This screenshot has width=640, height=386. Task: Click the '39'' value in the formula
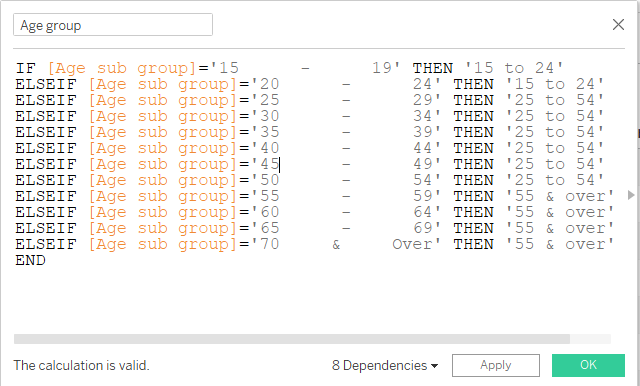coord(427,132)
